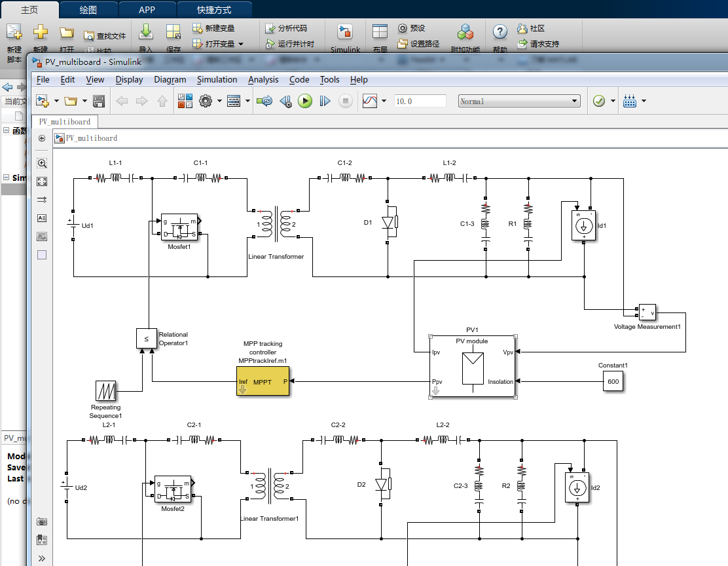Click the MATLAB 新建变量 button
This screenshot has width=728, height=566.
(213, 28)
